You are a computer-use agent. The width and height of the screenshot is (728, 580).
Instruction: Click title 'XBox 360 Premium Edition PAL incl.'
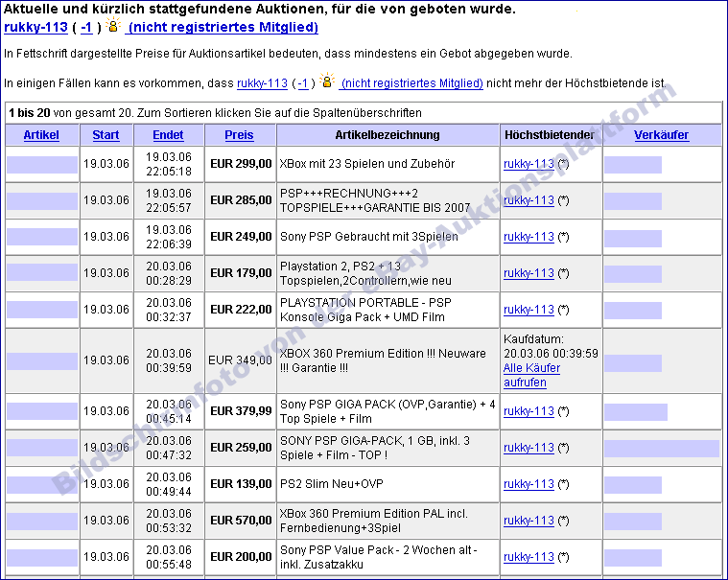(374, 521)
